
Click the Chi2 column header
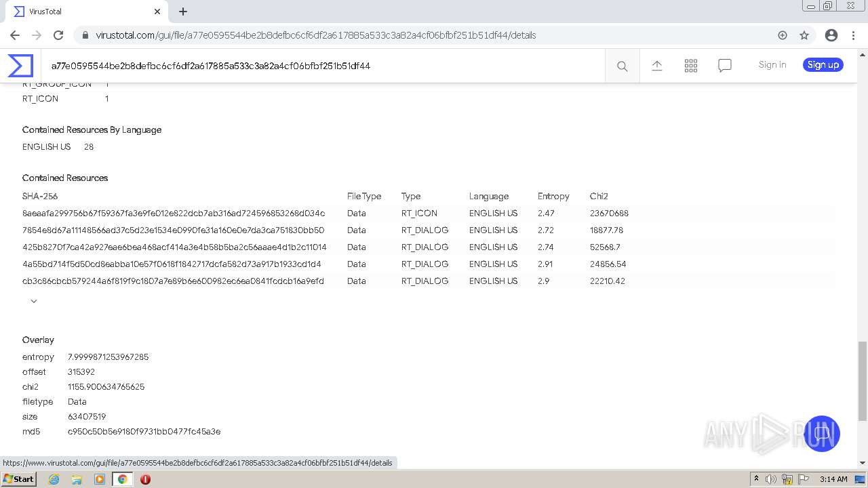(x=599, y=196)
